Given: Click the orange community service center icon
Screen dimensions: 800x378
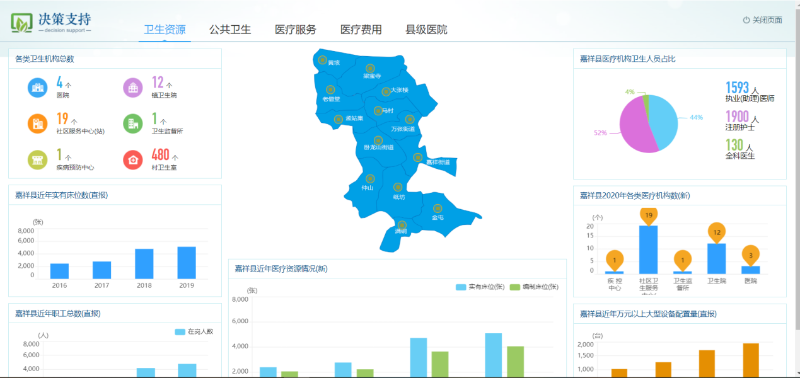Looking at the screenshot, I should pyautogui.click(x=37, y=124).
